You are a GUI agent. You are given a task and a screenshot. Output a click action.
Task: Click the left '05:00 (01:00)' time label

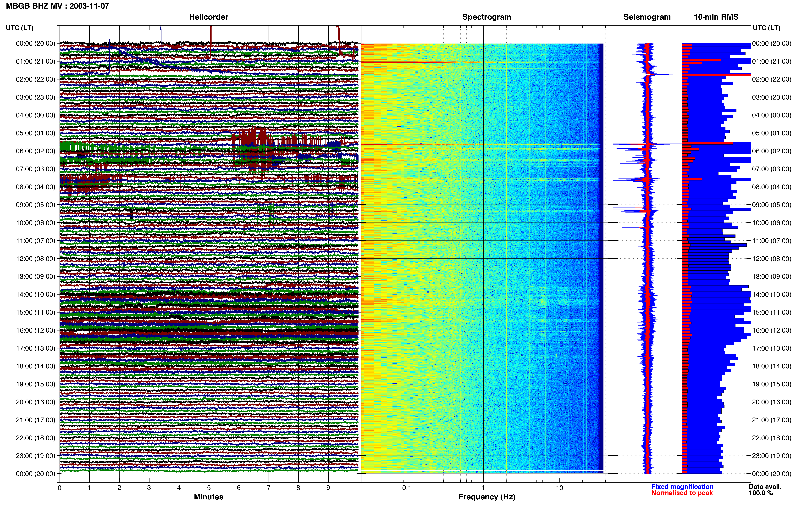[x=36, y=133]
